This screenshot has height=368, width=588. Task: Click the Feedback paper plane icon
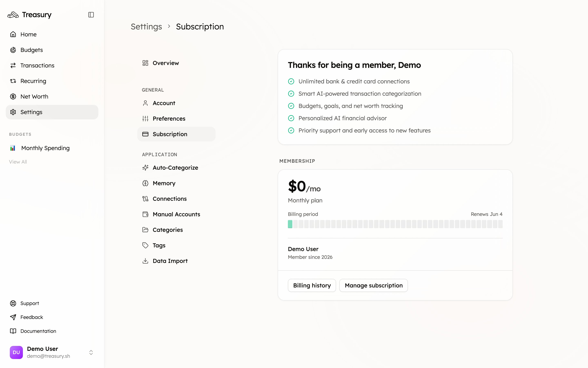click(13, 317)
